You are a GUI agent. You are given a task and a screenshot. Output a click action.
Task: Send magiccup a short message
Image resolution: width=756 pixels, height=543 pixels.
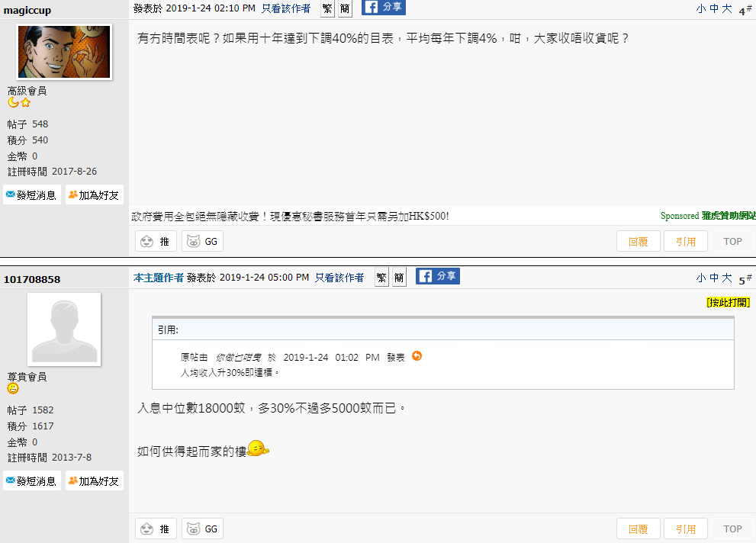(32, 194)
